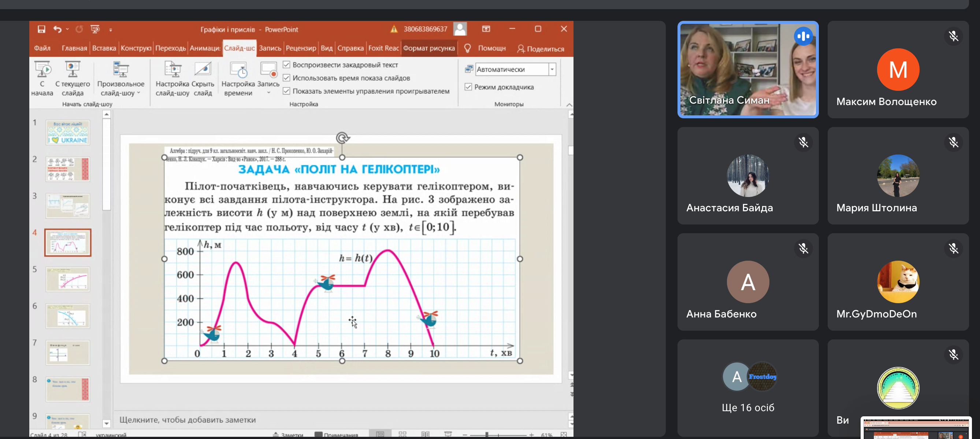
Task: Click Максим Волощенко's muted microphone icon
Action: click(x=953, y=36)
